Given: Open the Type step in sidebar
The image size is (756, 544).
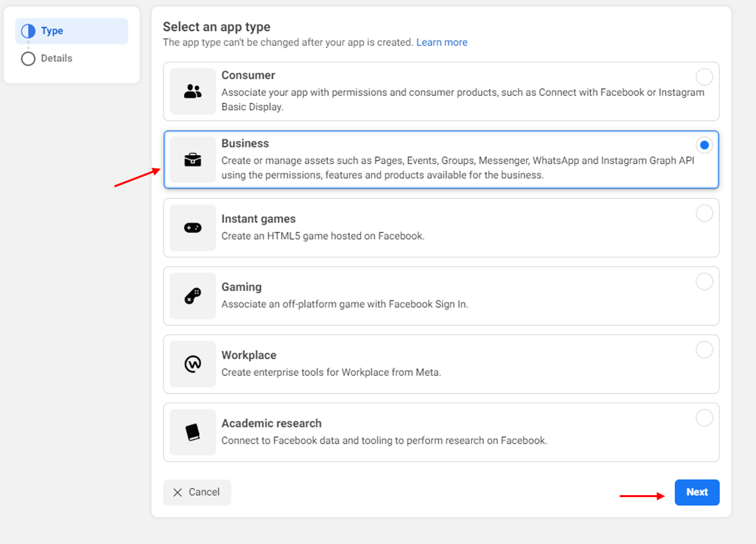Looking at the screenshot, I should tap(72, 31).
